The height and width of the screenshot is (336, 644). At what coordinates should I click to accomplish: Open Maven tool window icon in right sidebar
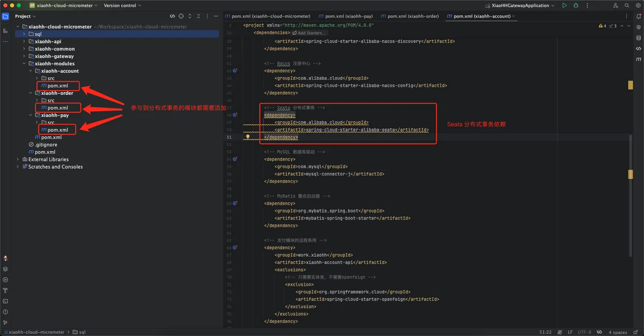pos(638,59)
